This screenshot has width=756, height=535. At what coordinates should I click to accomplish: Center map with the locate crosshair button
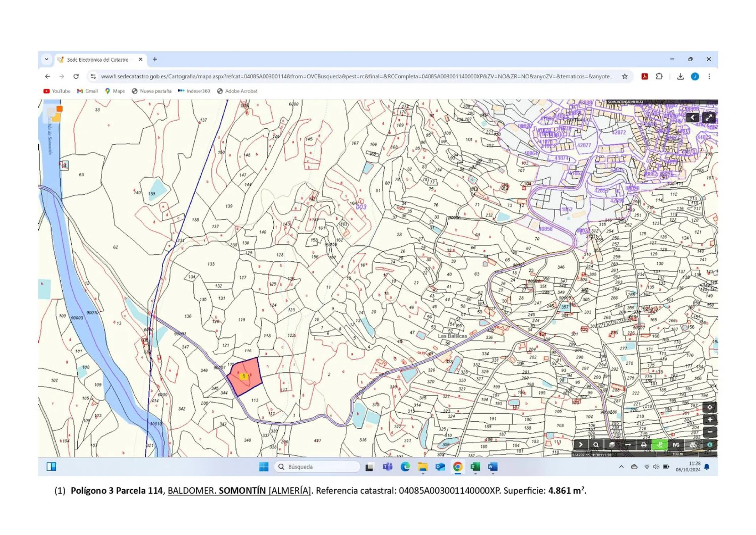[x=709, y=407]
